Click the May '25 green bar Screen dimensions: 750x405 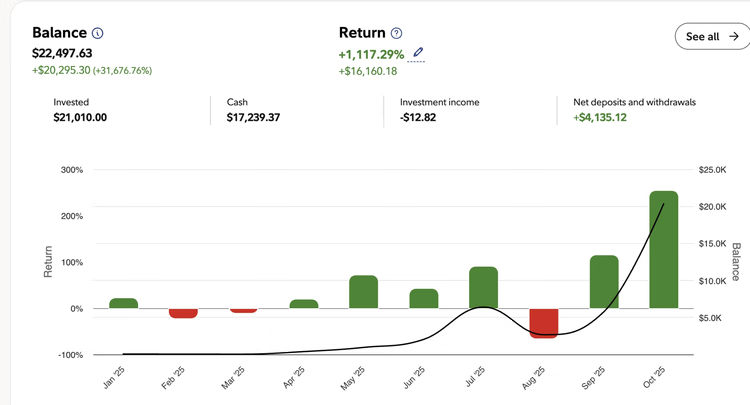point(363,292)
